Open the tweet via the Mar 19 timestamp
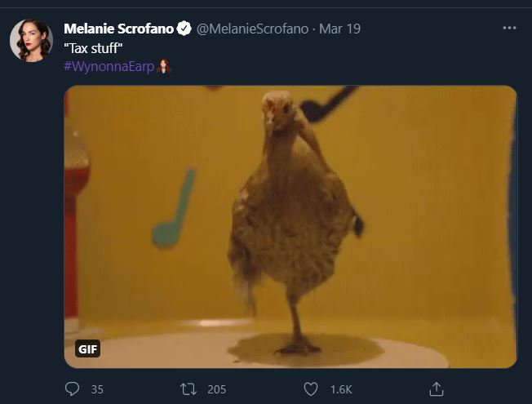 (x=339, y=29)
